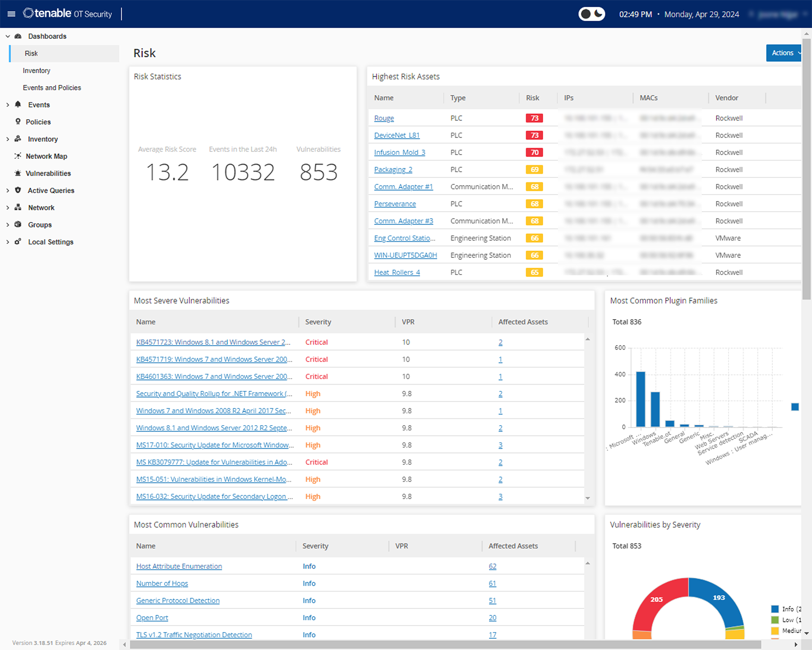Click the Active Queries shield icon
Viewport: 812px width, 650px height.
pyautogui.click(x=18, y=190)
